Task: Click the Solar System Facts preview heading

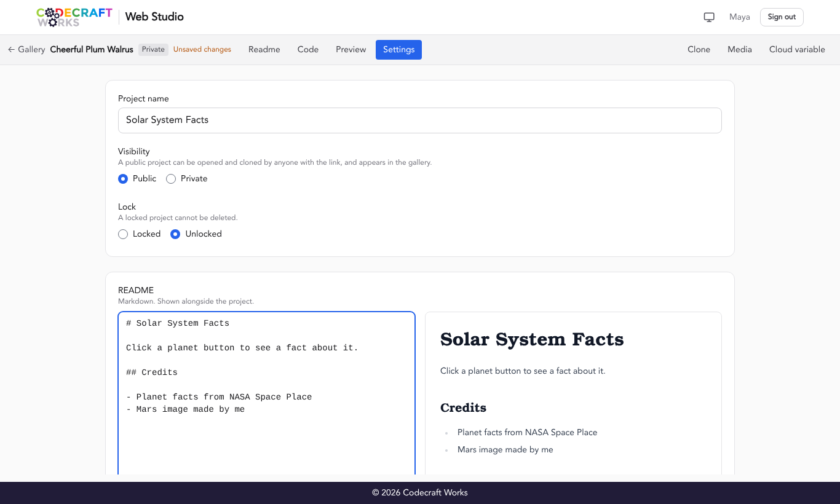Action: click(532, 339)
